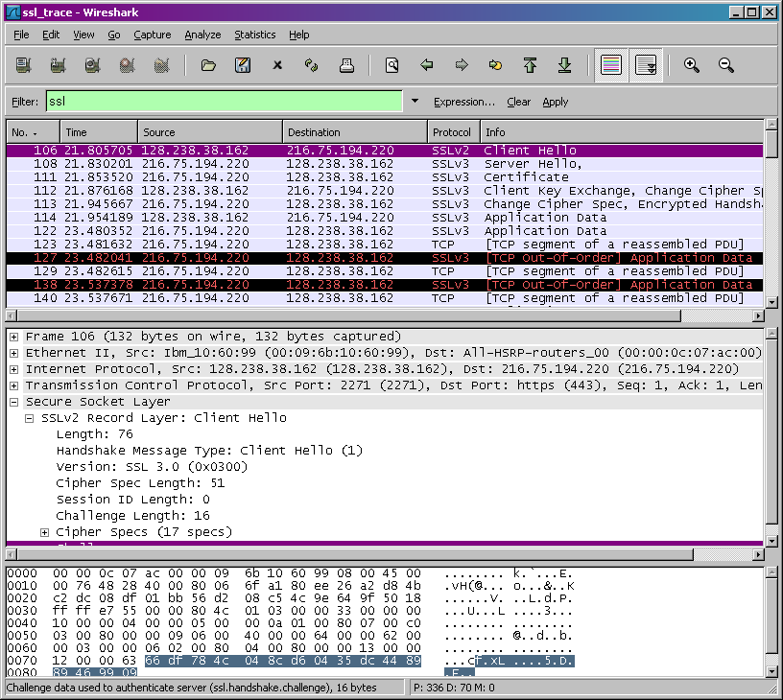Go to a specific packet icon
The height and width of the screenshot is (700, 783).
click(495, 65)
